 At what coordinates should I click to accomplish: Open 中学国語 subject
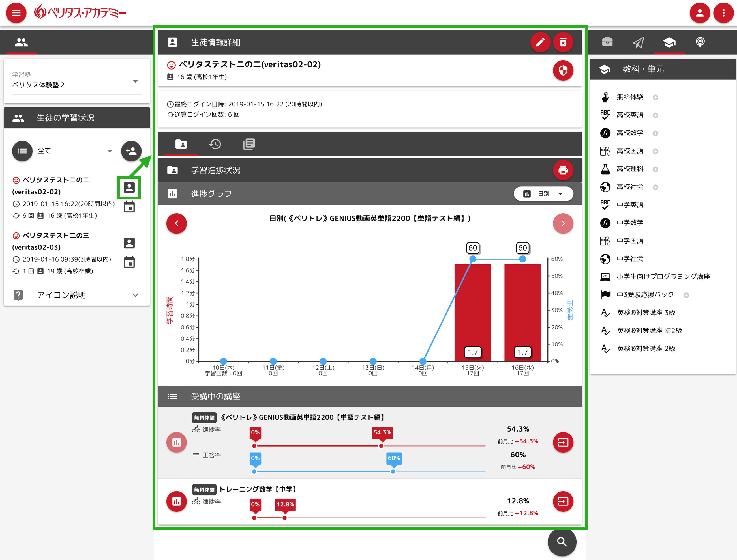pos(630,241)
